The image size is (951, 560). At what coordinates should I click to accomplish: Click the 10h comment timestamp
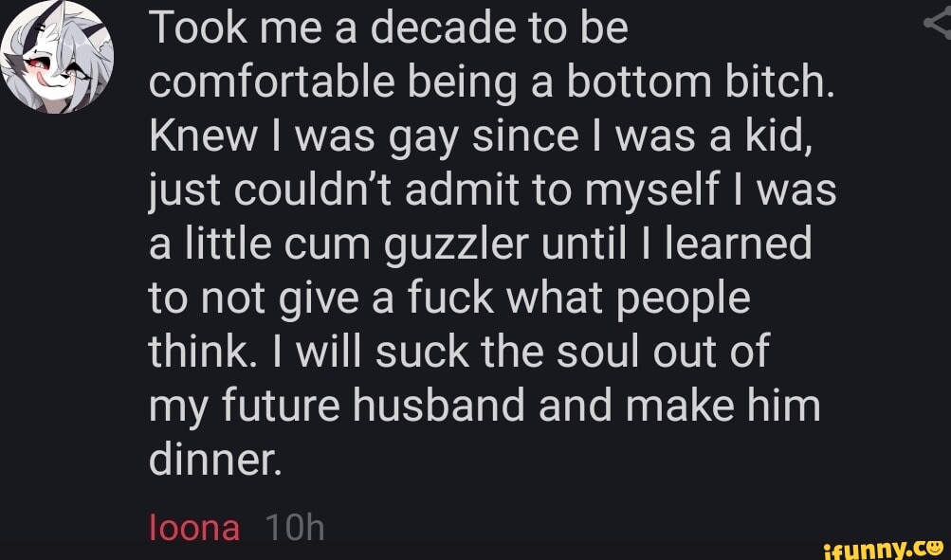pos(294,526)
